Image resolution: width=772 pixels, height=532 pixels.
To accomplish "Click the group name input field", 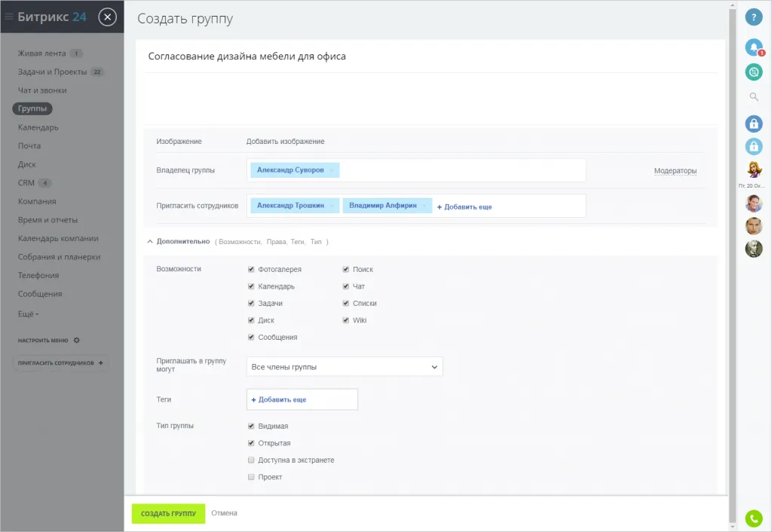I will coord(430,57).
